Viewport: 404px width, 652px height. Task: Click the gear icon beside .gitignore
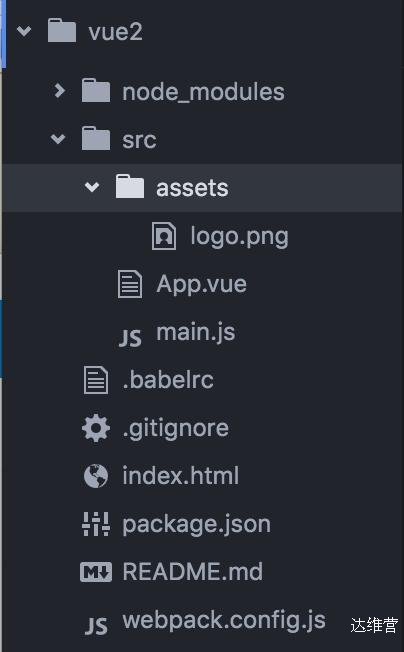96,428
